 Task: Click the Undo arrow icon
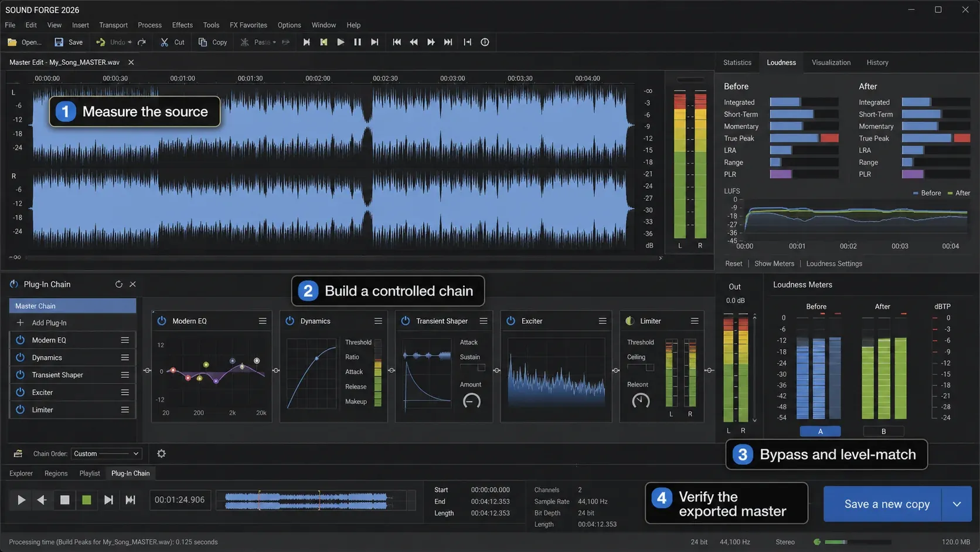tap(101, 42)
